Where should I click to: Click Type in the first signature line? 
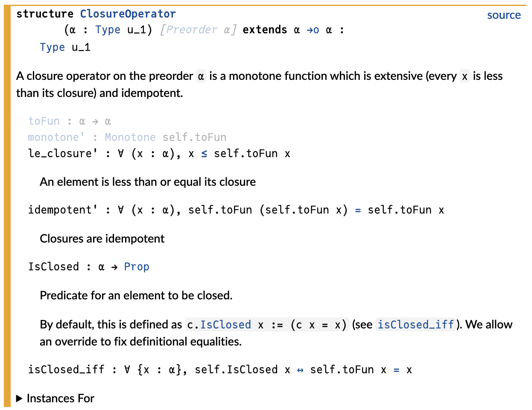(x=108, y=29)
